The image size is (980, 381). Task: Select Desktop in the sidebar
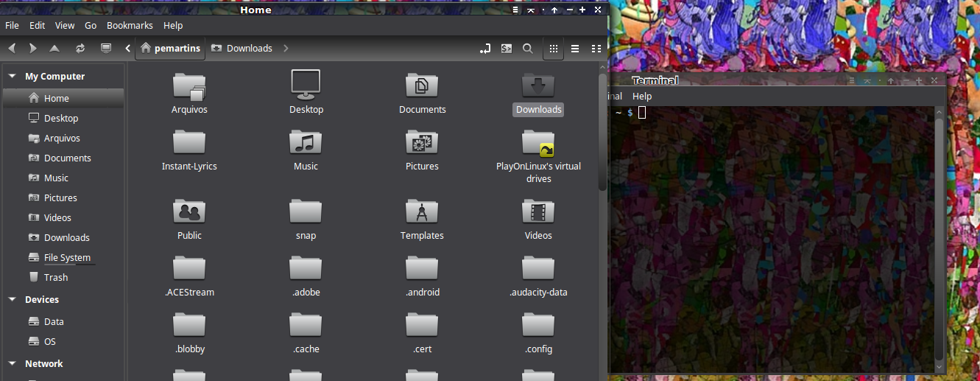(x=63, y=118)
